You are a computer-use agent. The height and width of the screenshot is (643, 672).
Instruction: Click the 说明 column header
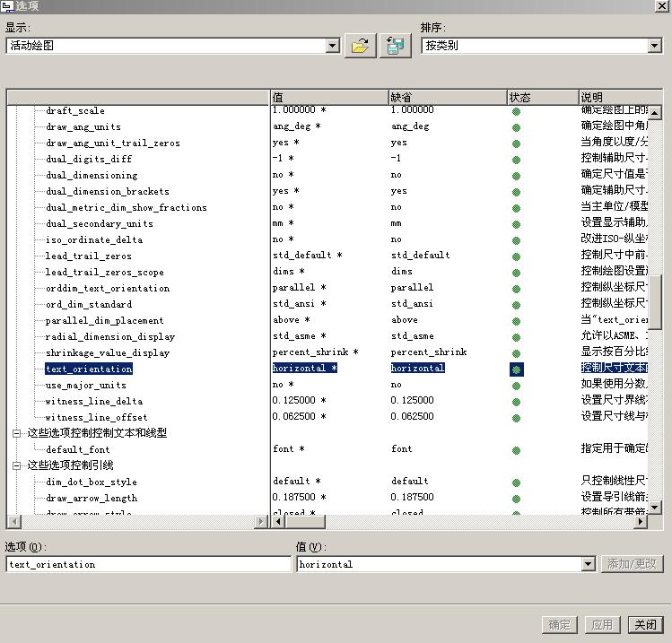pyautogui.click(x=621, y=97)
